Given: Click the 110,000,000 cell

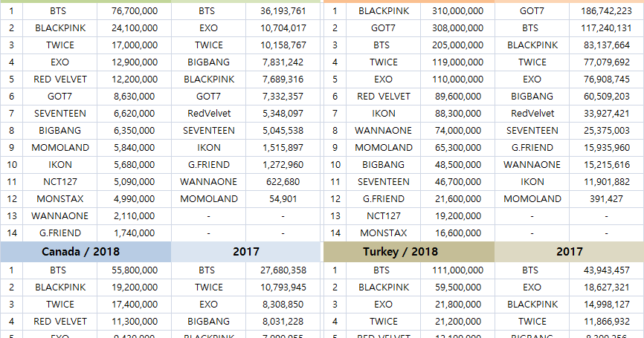Looking at the screenshot, I should point(458,79).
